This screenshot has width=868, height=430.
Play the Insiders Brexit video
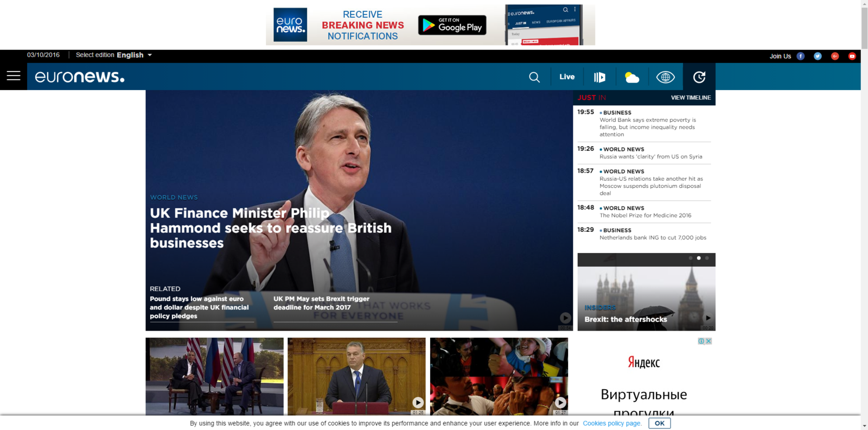(x=707, y=318)
